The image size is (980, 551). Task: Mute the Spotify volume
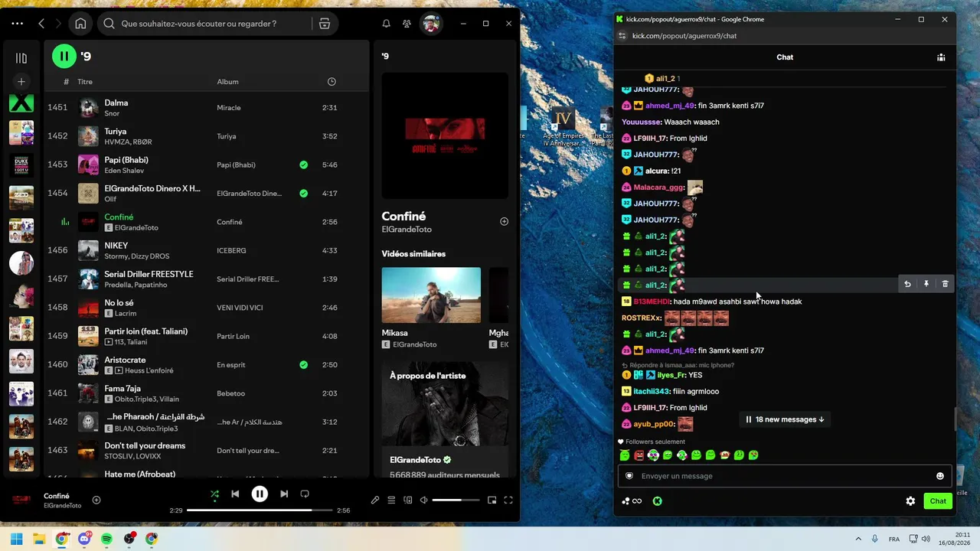click(423, 500)
